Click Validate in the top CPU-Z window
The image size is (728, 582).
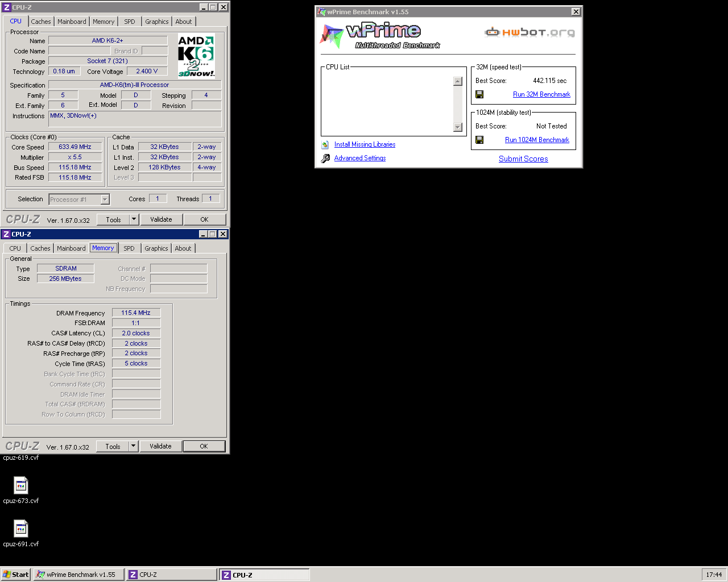tap(161, 219)
